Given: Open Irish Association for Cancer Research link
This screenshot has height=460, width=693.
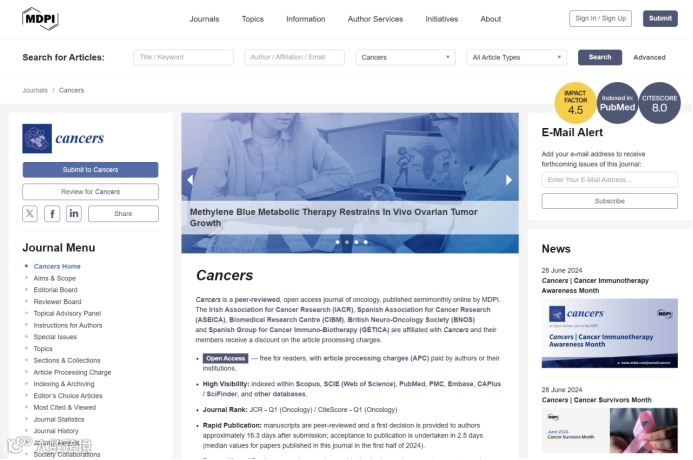Looking at the screenshot, I should [281, 310].
